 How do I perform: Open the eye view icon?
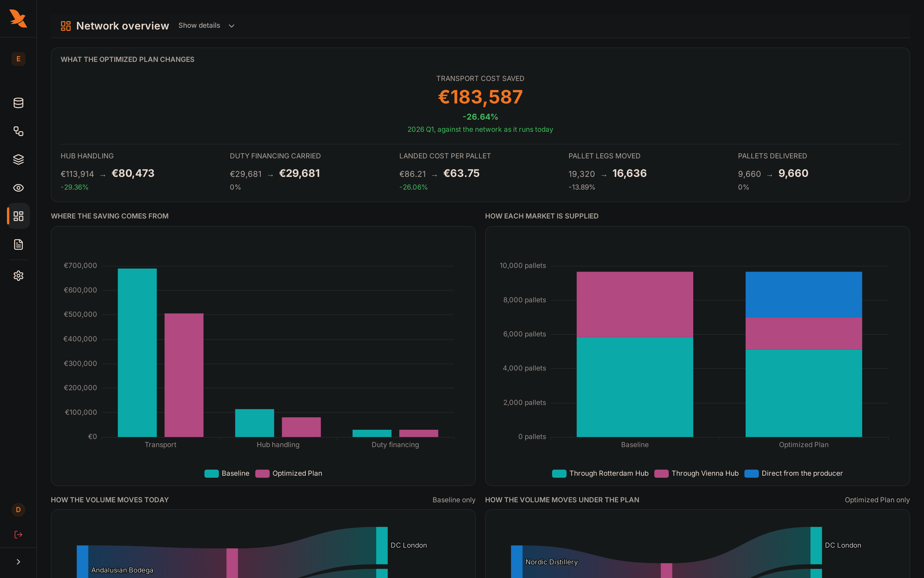18,188
